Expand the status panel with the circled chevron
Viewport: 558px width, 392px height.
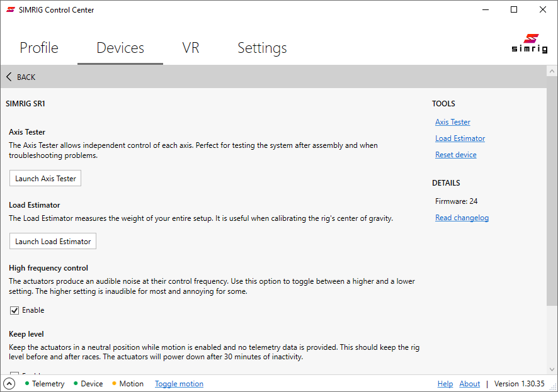(9, 383)
